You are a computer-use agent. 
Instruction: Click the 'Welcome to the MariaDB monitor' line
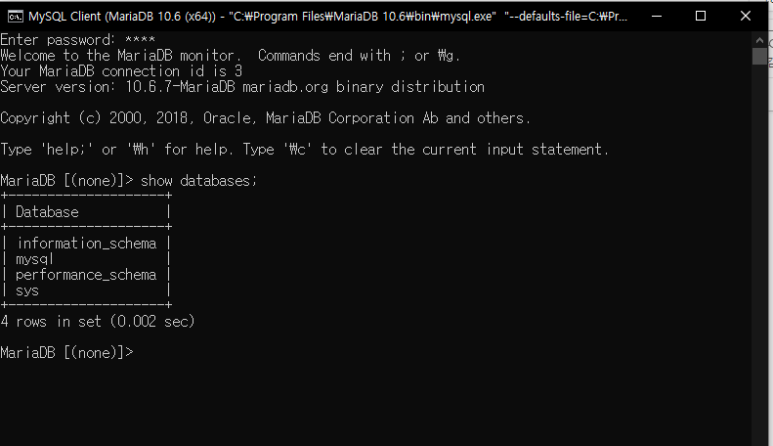[230, 56]
